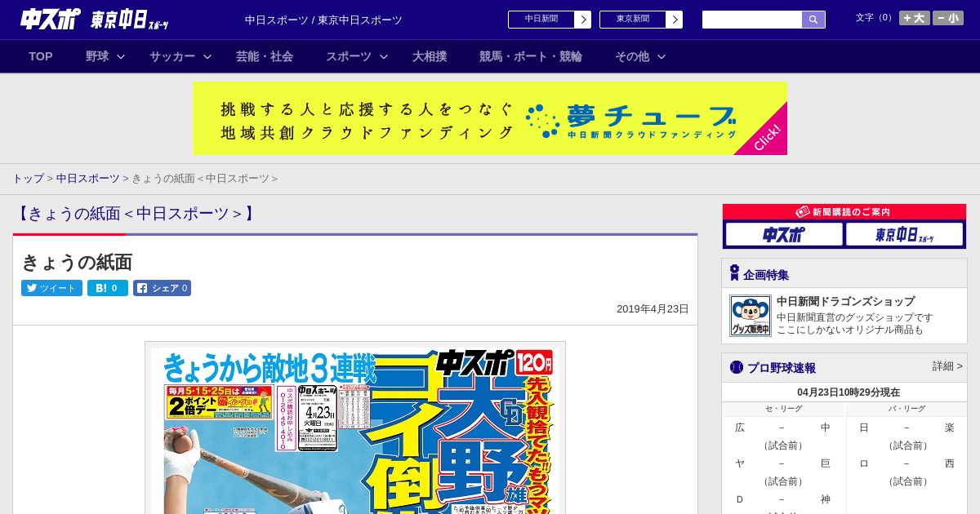This screenshot has height=514, width=980.
Task: Open the サッカー menu
Action: tap(172, 56)
